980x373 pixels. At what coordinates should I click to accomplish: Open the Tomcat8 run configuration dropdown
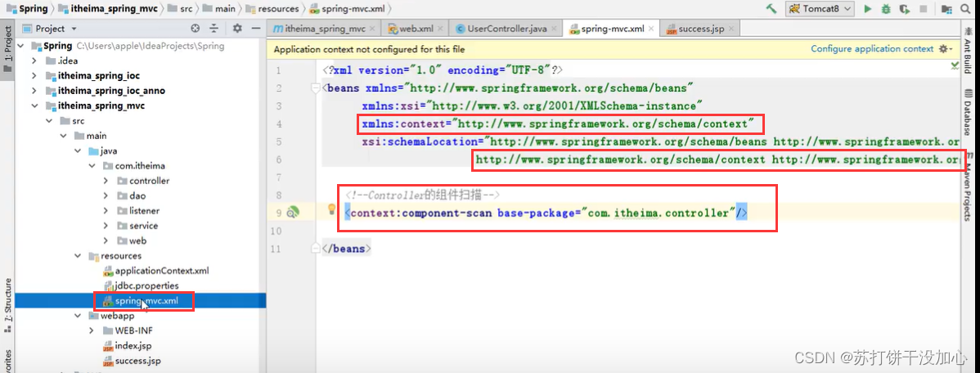(820, 9)
